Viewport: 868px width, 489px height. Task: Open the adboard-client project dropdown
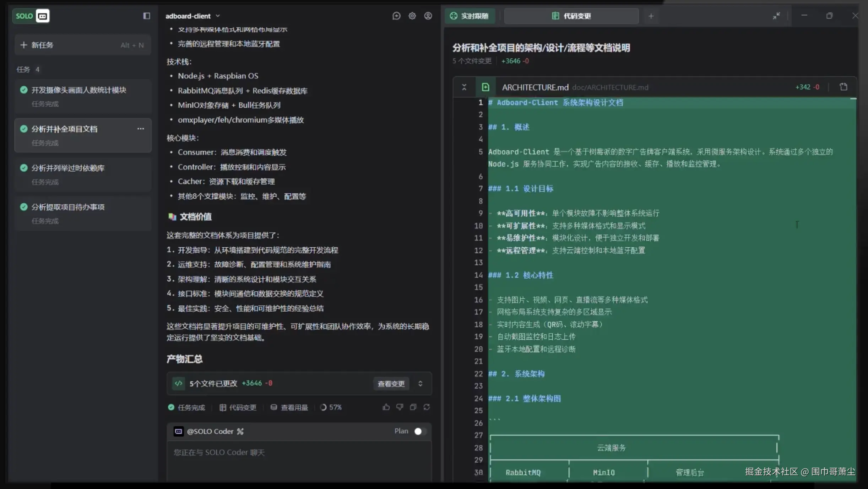click(193, 16)
